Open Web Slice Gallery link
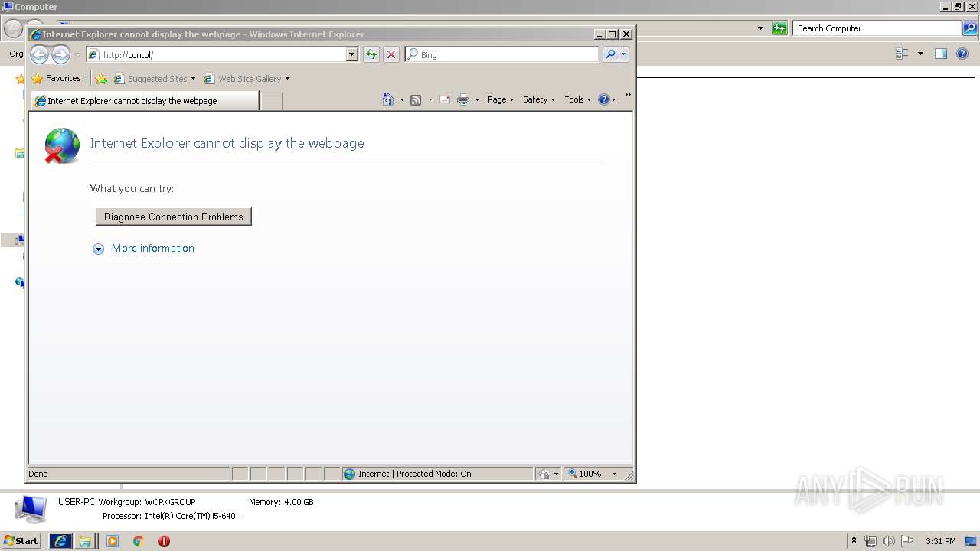980x551 pixels. (x=243, y=78)
